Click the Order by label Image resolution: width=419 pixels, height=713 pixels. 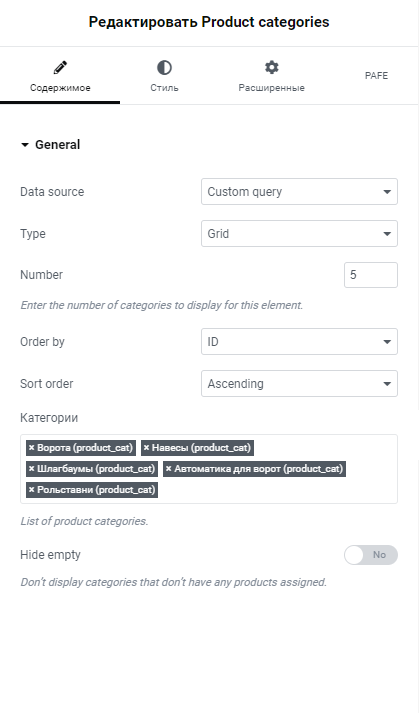click(42, 341)
